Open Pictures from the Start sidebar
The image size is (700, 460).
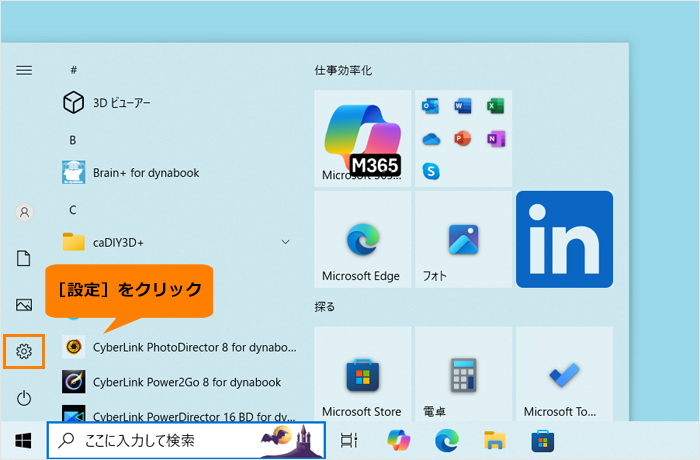[24, 305]
